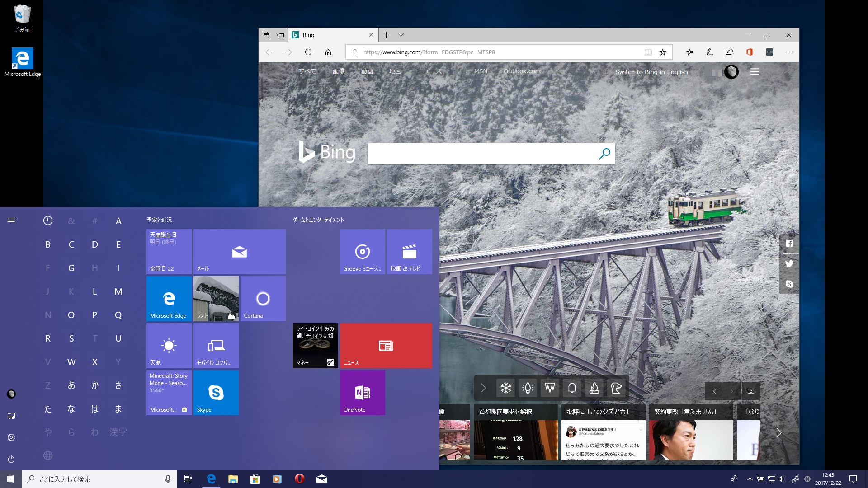Click the Bing search magnifier
868x488 pixels.
click(604, 154)
